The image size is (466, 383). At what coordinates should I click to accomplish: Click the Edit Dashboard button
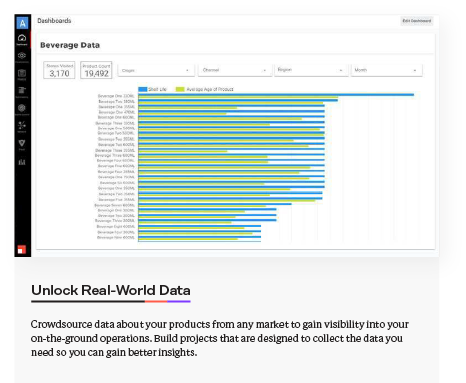(x=417, y=21)
